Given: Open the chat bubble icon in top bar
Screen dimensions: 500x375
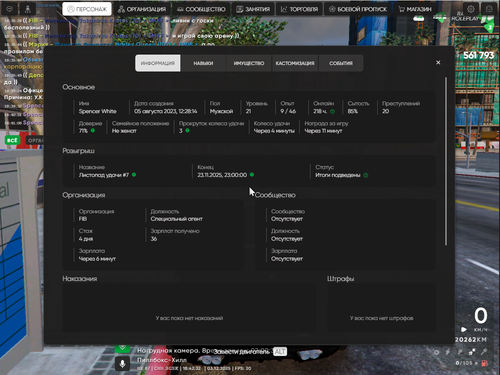Looking at the screenshot, I should pos(10,9).
